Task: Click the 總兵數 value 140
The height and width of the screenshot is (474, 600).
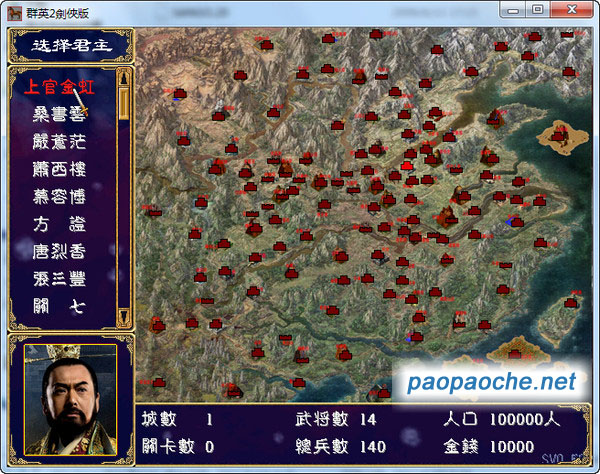Action: [x=372, y=446]
